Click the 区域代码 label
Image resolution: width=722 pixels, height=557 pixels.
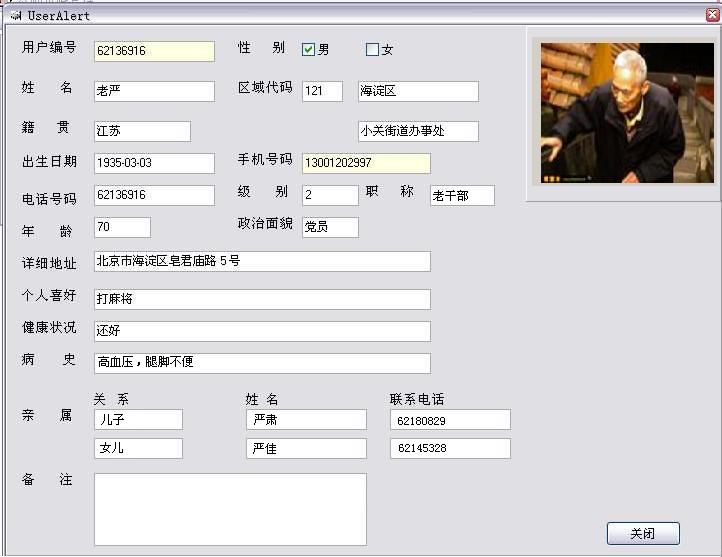pyautogui.click(x=265, y=87)
